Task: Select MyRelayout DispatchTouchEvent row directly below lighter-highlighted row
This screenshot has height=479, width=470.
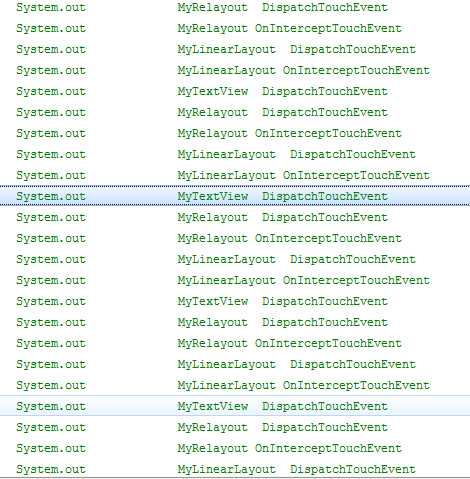Action: pos(235,427)
